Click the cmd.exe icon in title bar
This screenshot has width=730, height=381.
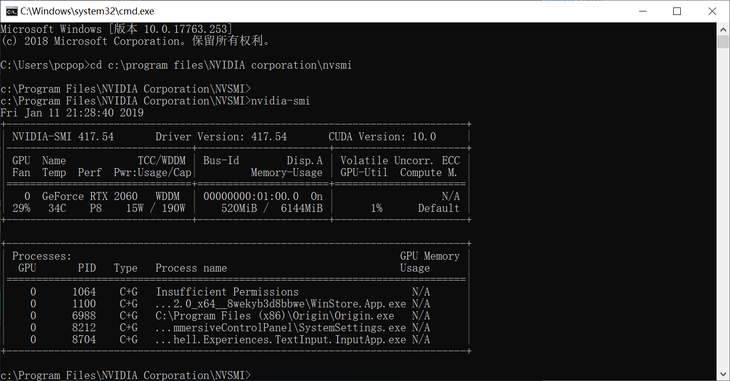pyautogui.click(x=12, y=11)
